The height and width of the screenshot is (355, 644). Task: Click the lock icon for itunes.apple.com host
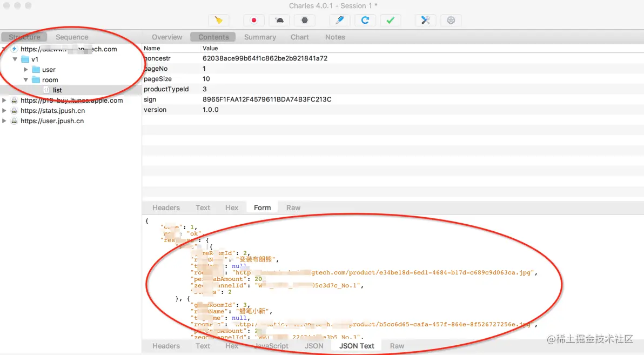tap(15, 101)
